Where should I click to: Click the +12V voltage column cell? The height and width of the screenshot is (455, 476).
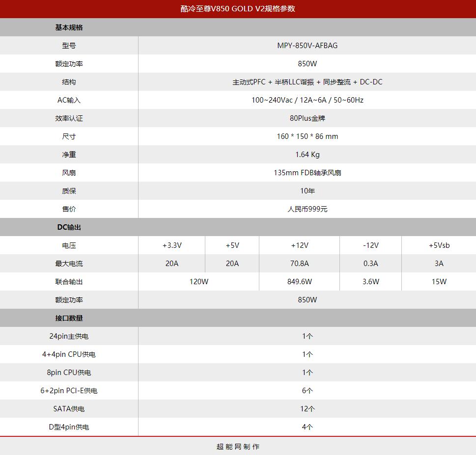pos(300,245)
